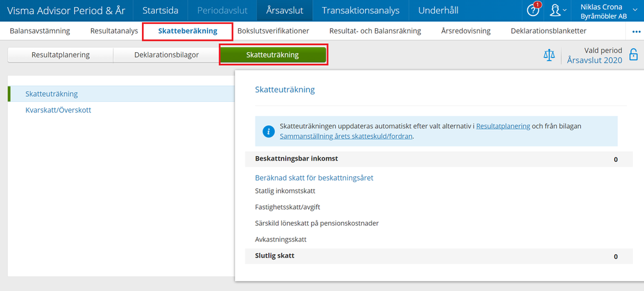Click the Deklarationsbilagor button

point(166,55)
